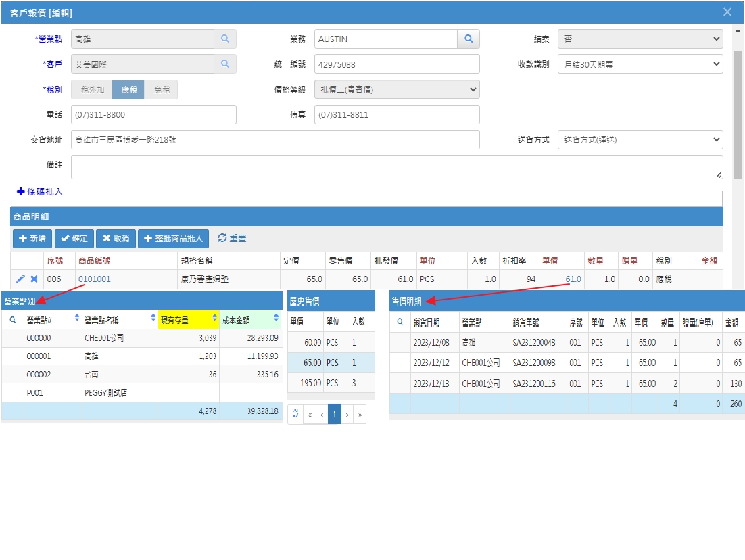Open the 結案 dropdown

tap(640, 39)
